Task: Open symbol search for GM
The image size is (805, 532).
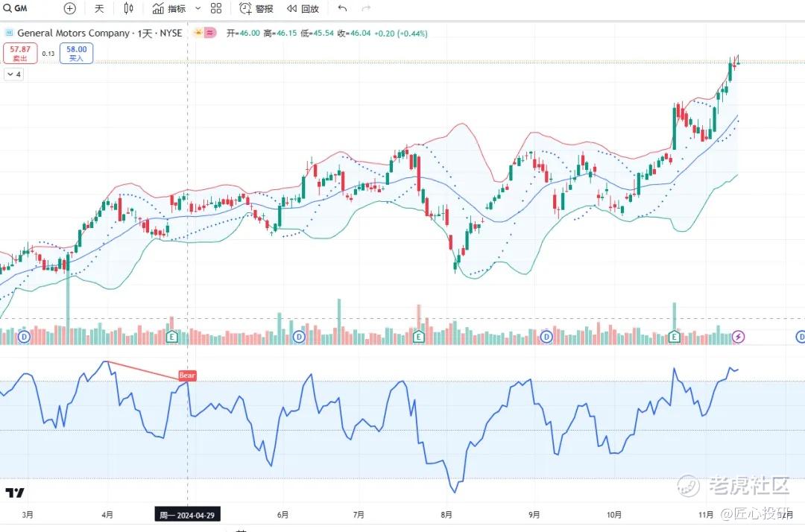Action: [x=16, y=8]
